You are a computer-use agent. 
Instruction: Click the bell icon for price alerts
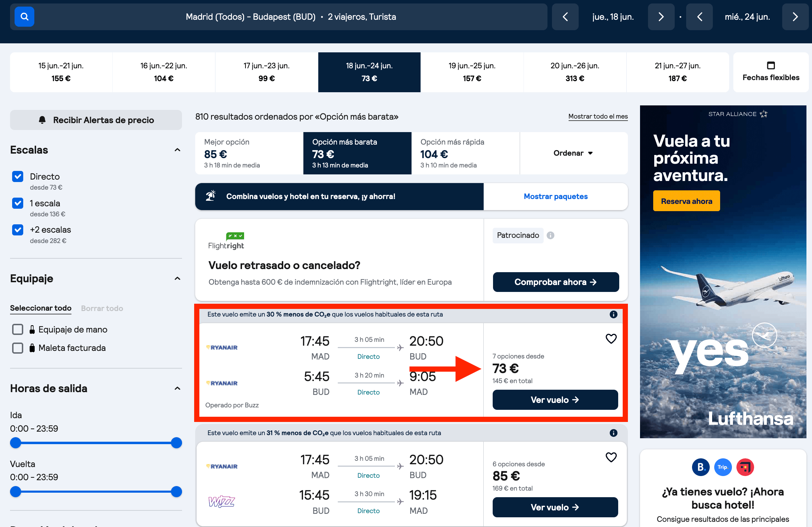(42, 120)
